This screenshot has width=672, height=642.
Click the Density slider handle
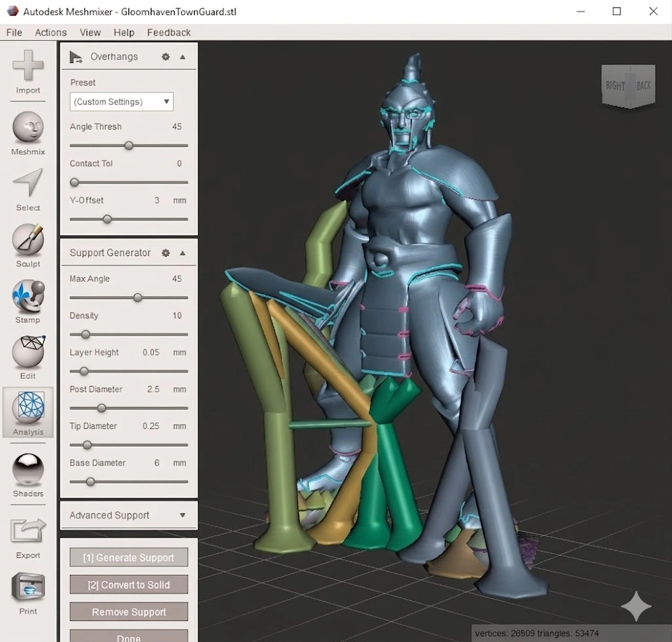pos(85,334)
